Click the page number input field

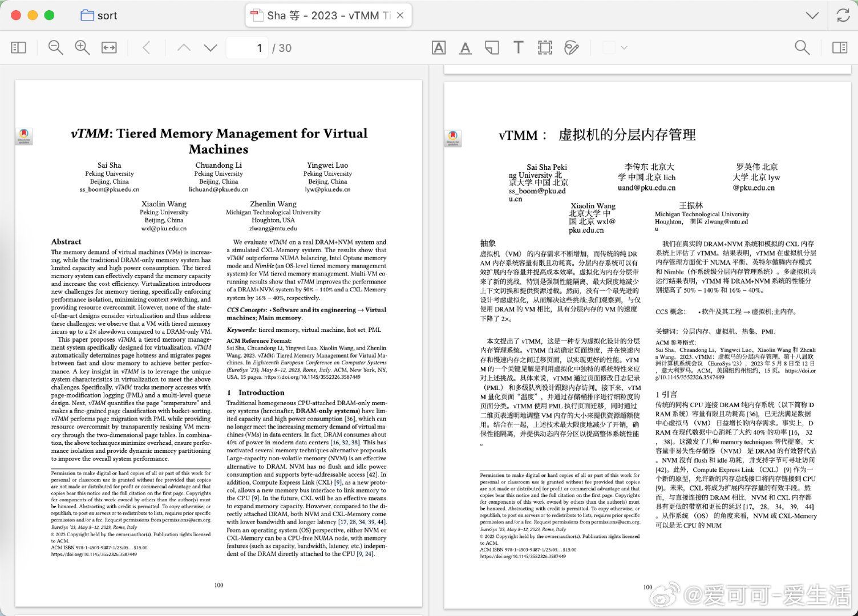[x=248, y=48]
